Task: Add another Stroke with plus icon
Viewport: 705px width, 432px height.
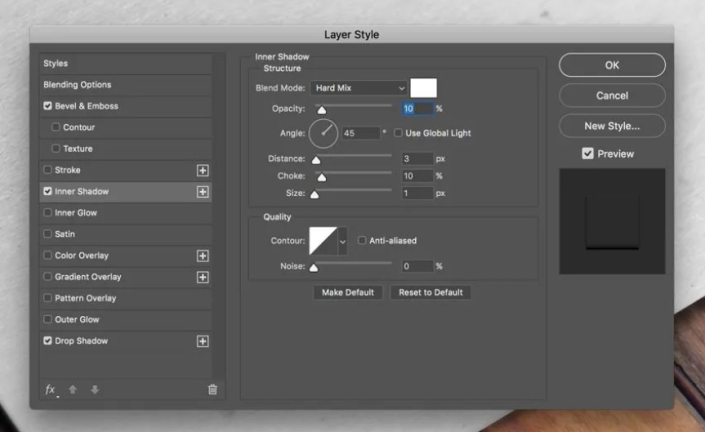Action: [203, 170]
